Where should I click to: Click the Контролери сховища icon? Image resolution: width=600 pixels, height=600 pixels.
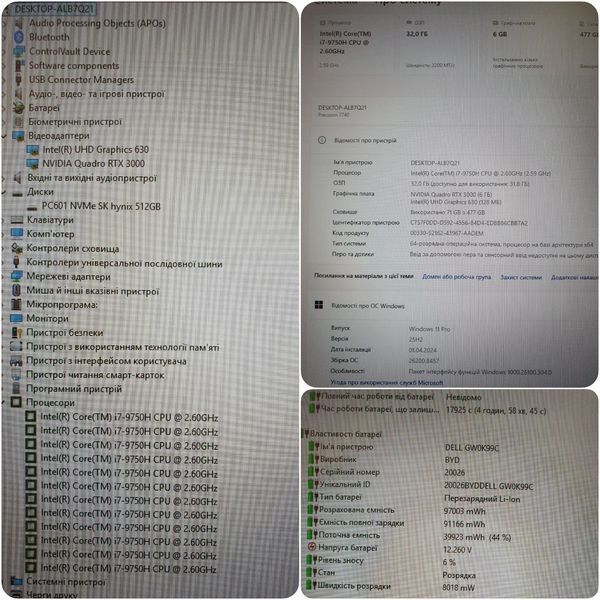tap(16, 248)
